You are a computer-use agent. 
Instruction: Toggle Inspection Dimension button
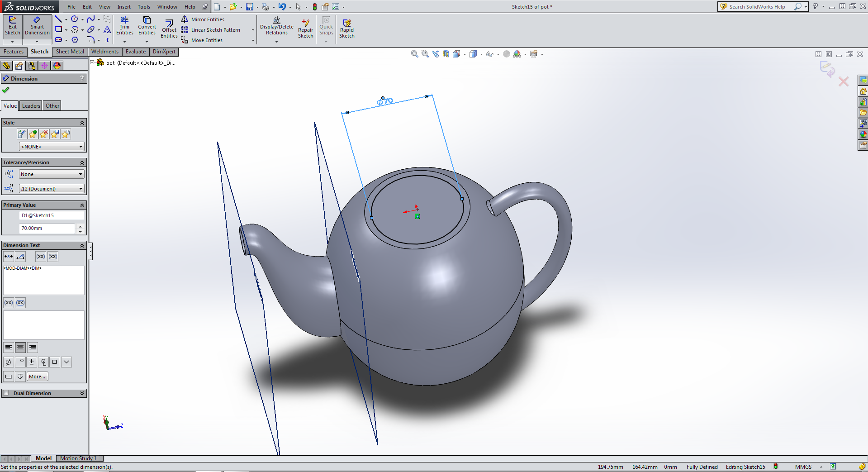pos(53,257)
